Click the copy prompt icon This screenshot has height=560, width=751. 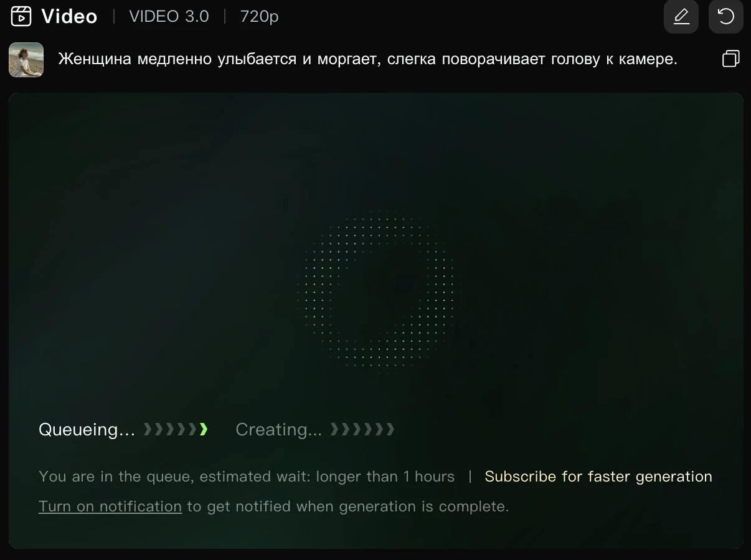pos(730,59)
